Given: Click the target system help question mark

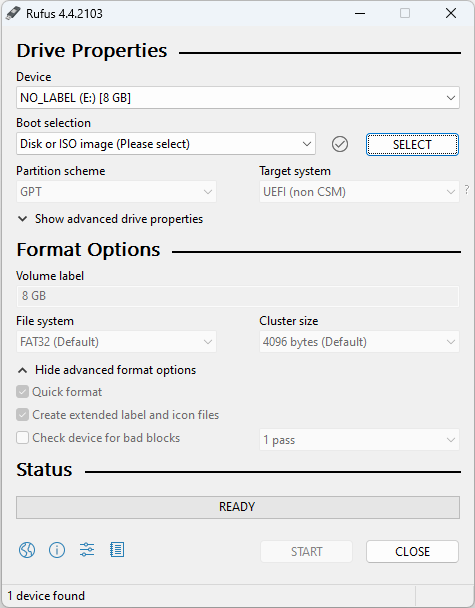Looking at the screenshot, I should click(x=467, y=190).
